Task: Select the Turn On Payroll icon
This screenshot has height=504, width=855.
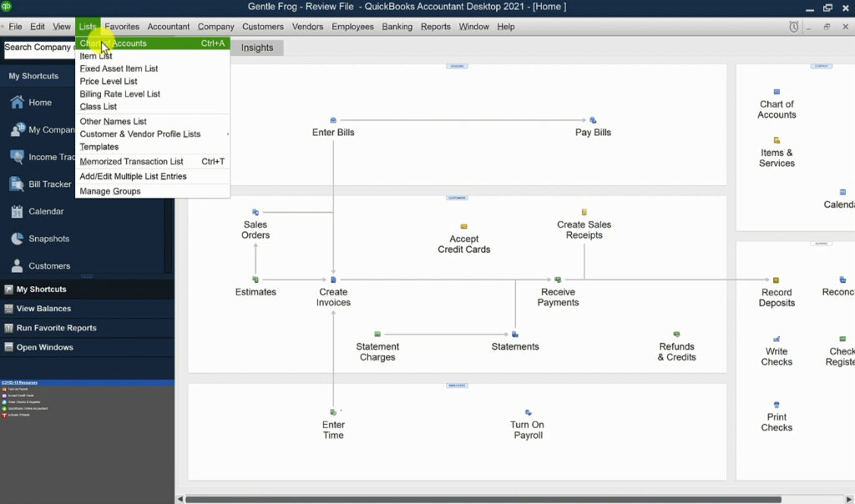Action: (528, 417)
